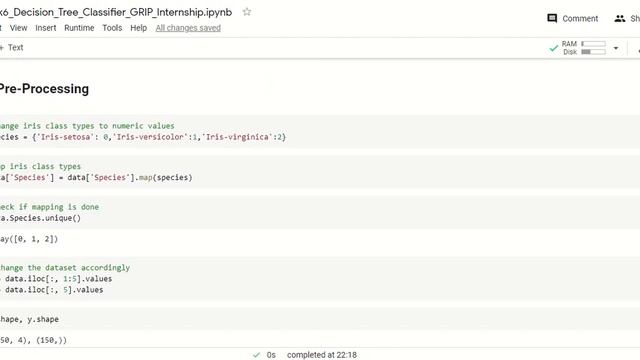The image size is (640, 360).
Task: Open the Comment speech-bubble icon
Action: pos(552,18)
